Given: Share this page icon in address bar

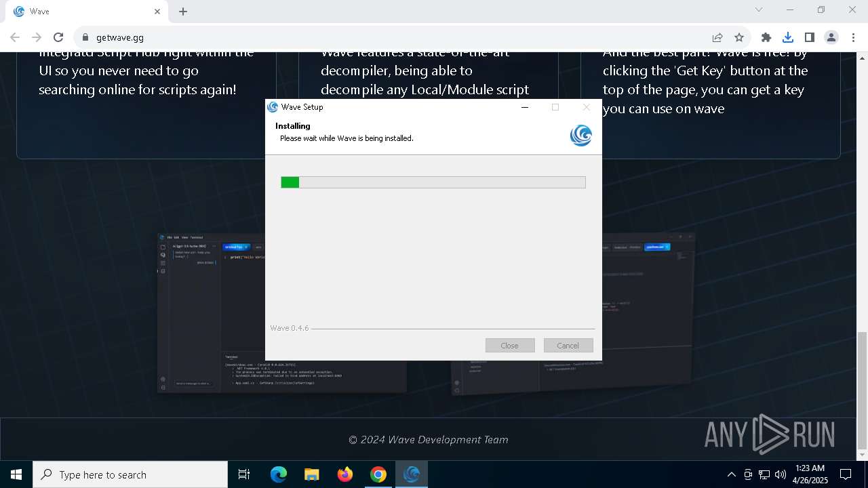Looking at the screenshot, I should click(x=717, y=37).
